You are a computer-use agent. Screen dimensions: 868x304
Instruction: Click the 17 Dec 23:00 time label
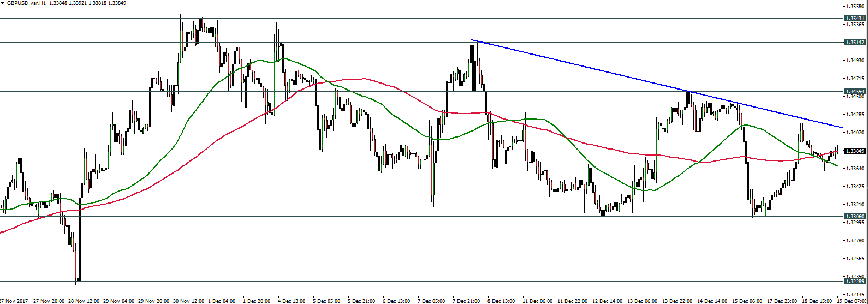tap(783, 300)
